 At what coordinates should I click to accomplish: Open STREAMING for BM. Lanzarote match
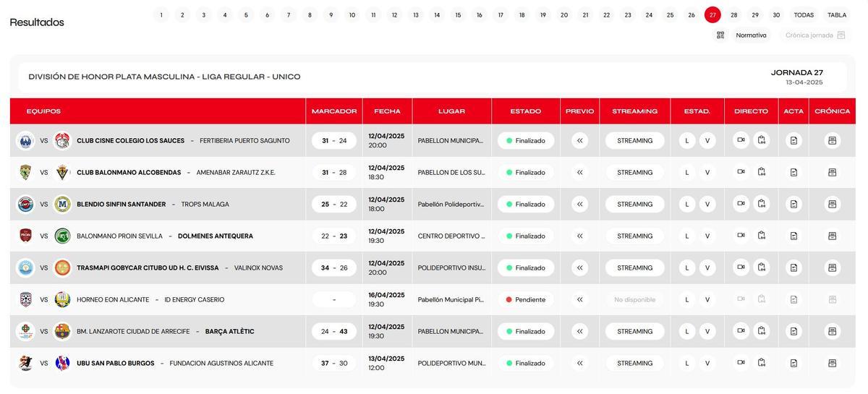coord(634,331)
